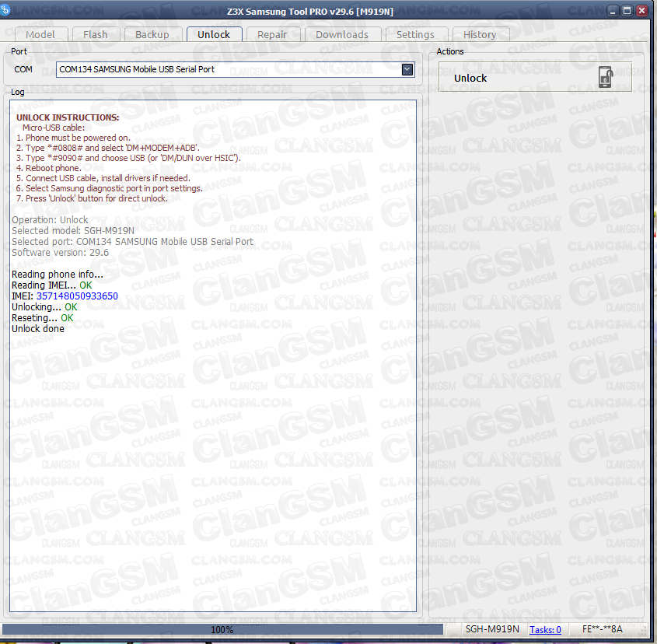The width and height of the screenshot is (657, 644).
Task: Click 'Reseting... OK' log line
Action: [x=42, y=318]
